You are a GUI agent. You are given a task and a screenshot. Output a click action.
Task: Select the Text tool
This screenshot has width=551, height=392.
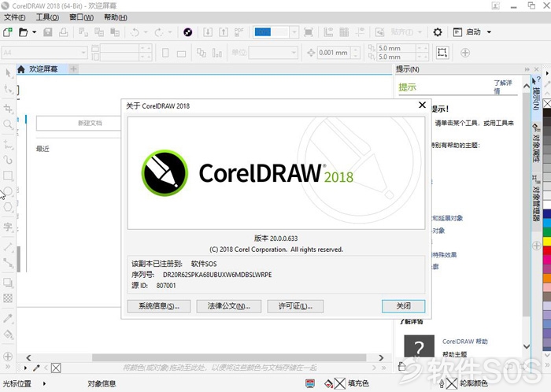coord(8,227)
